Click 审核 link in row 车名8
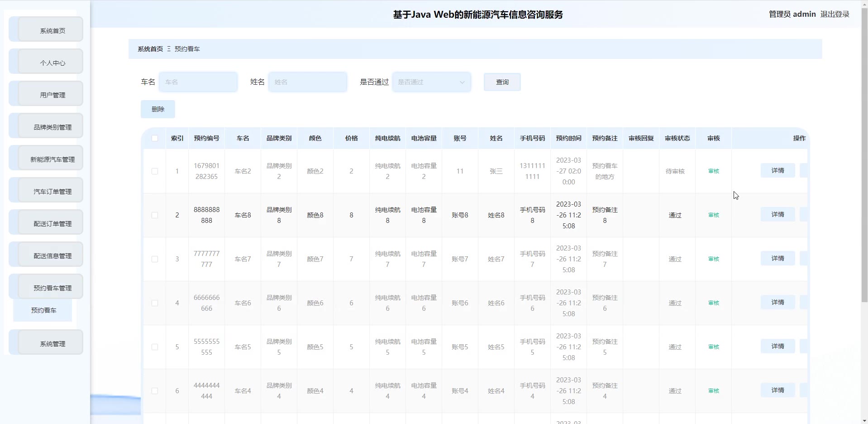Viewport: 868px width, 424px height. point(714,215)
